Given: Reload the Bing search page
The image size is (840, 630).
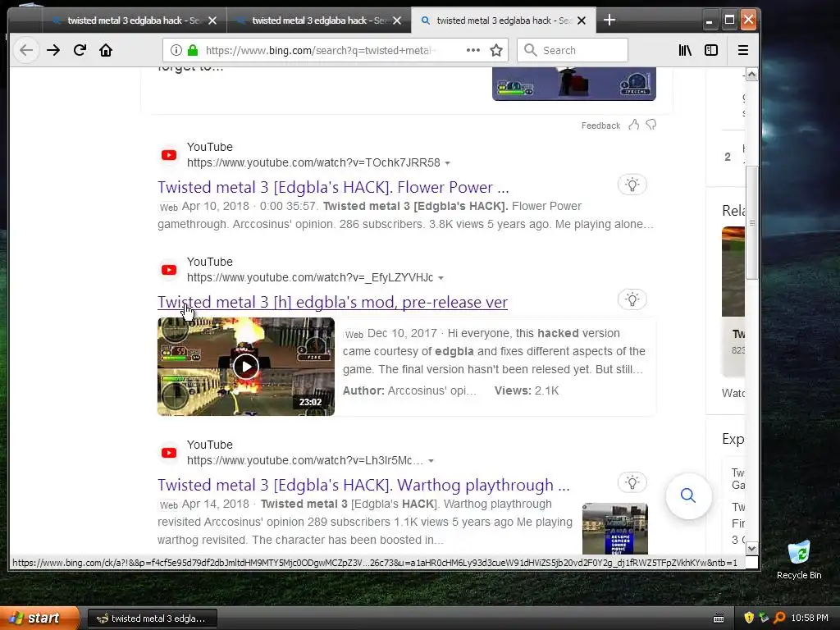Looking at the screenshot, I should pyautogui.click(x=80, y=50).
